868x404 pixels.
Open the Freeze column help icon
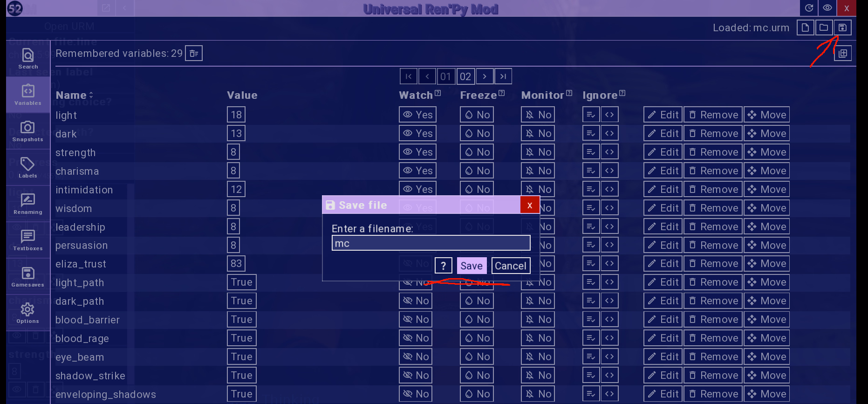[x=501, y=93]
